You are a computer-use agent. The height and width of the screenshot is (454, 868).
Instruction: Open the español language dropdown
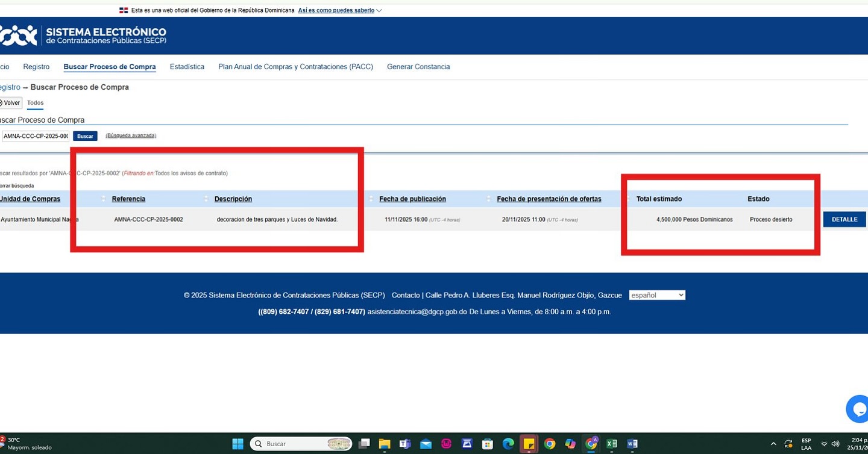[x=657, y=295]
